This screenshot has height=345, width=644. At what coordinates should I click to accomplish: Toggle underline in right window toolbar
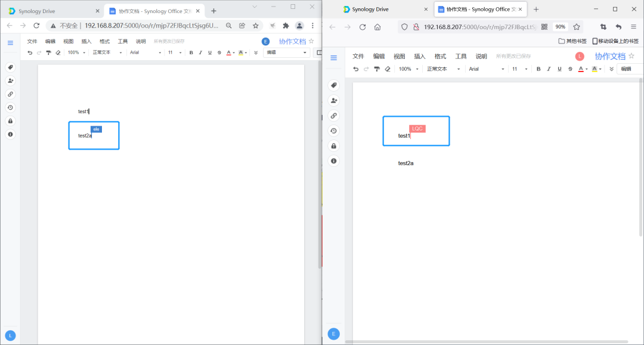click(x=559, y=69)
